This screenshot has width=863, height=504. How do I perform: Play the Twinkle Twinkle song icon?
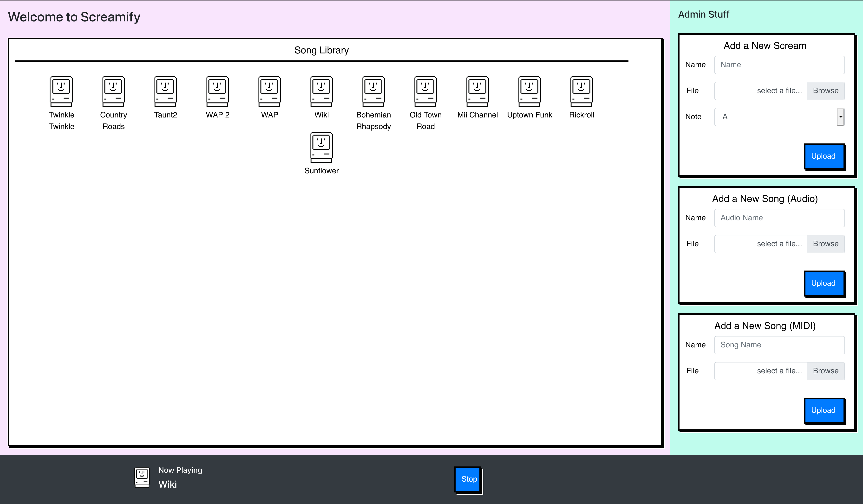pos(61,91)
